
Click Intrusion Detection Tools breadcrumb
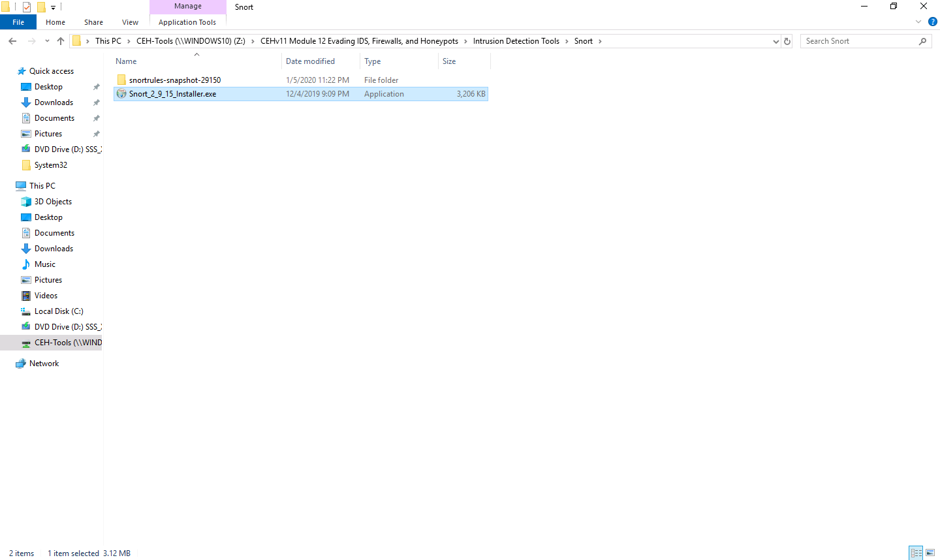tap(516, 41)
